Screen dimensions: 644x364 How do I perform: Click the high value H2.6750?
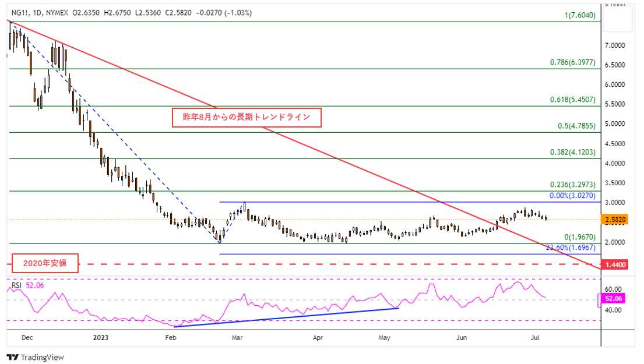coord(117,13)
